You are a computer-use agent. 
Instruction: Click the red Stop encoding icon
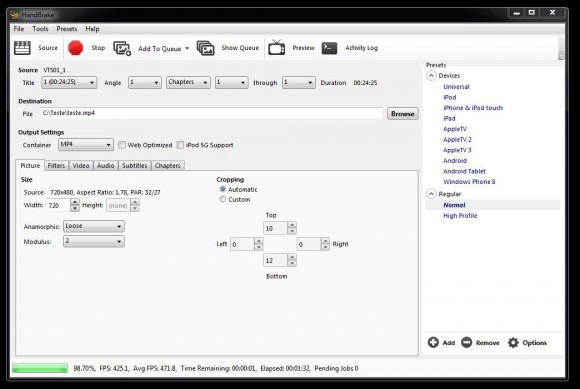(75, 48)
